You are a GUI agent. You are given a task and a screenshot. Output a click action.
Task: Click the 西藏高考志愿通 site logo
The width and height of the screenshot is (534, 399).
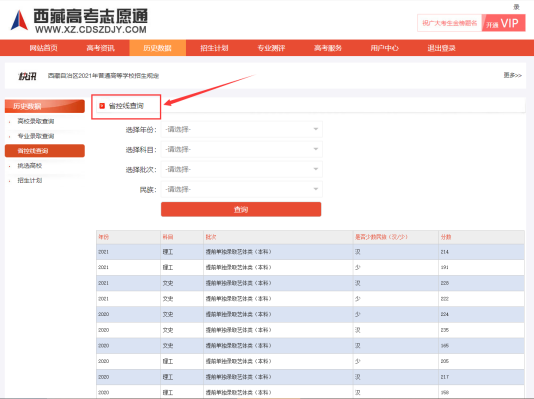(79, 20)
